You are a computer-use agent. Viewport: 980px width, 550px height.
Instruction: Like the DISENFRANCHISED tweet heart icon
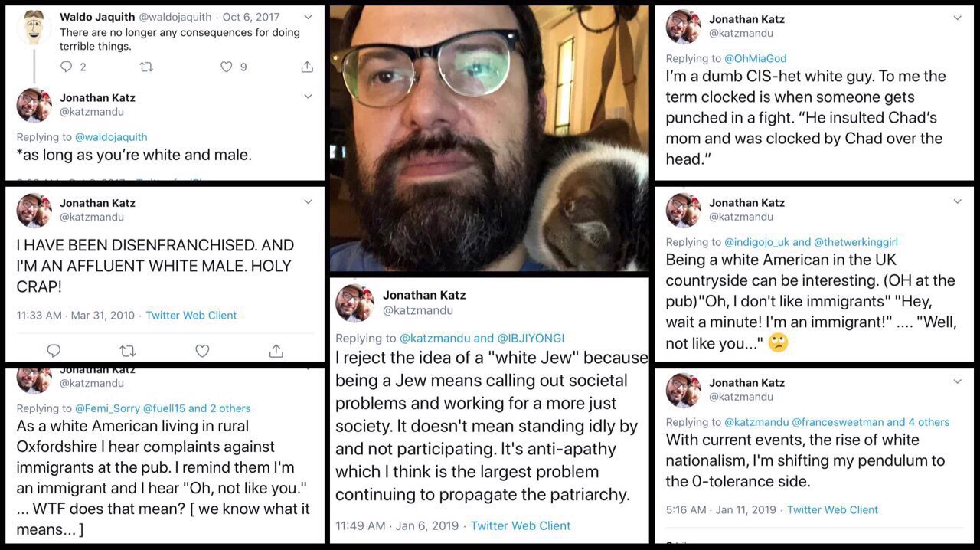[x=202, y=351]
